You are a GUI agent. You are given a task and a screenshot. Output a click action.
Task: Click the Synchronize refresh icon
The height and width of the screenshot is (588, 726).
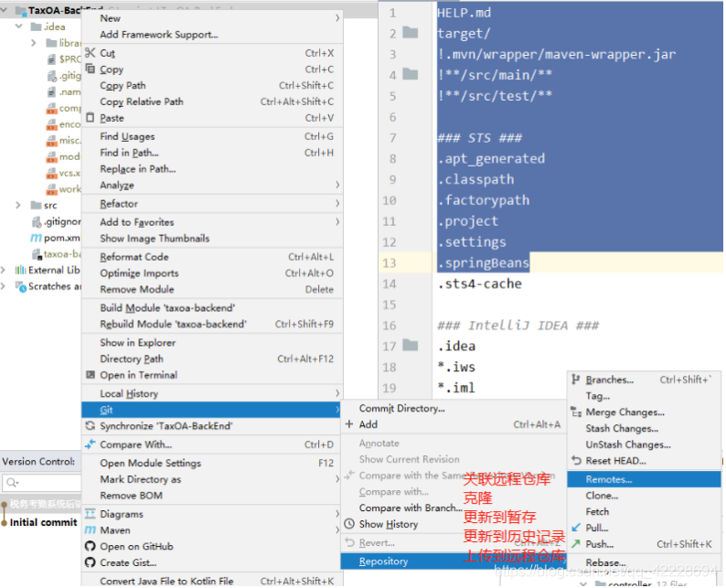point(91,426)
